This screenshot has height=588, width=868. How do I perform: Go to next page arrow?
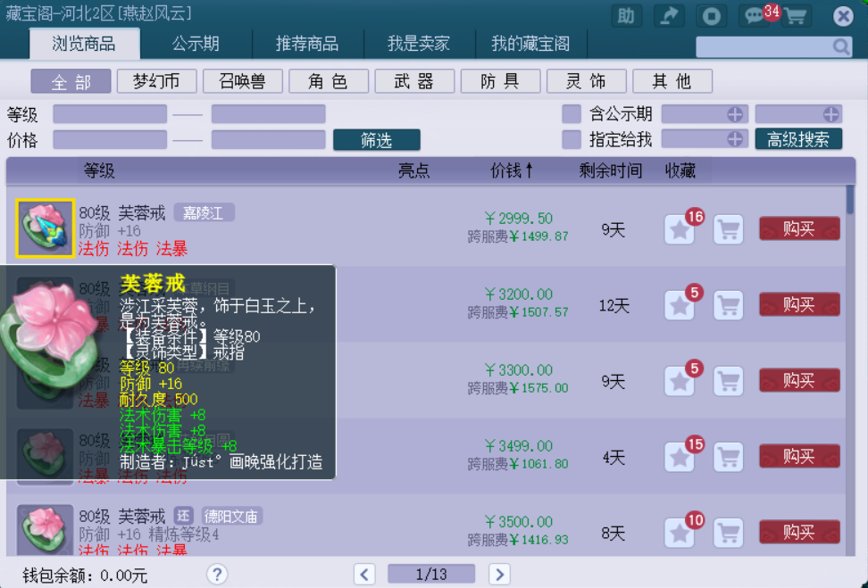coord(499,575)
